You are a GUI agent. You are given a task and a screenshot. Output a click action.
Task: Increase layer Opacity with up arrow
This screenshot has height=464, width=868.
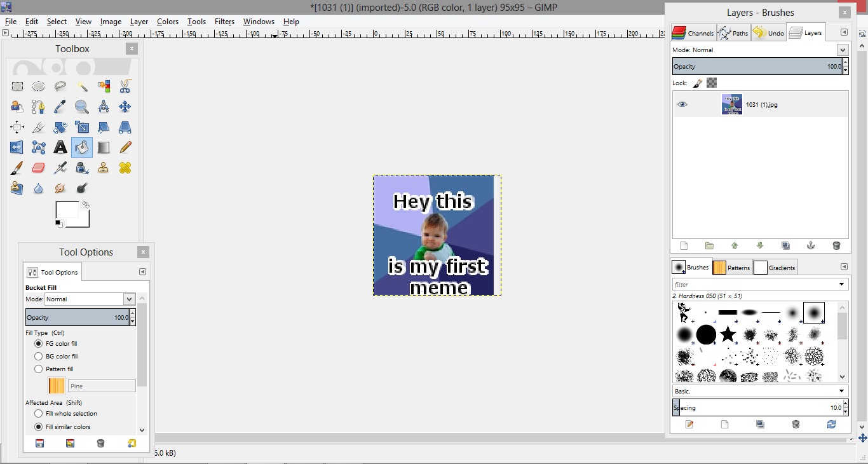click(x=845, y=63)
